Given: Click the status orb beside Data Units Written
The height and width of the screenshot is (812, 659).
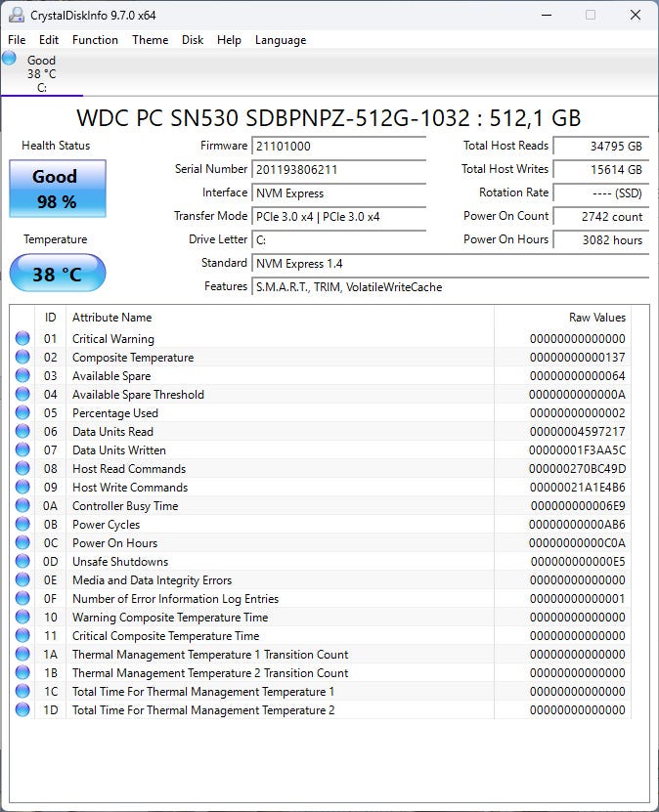Looking at the screenshot, I should pyautogui.click(x=22, y=450).
